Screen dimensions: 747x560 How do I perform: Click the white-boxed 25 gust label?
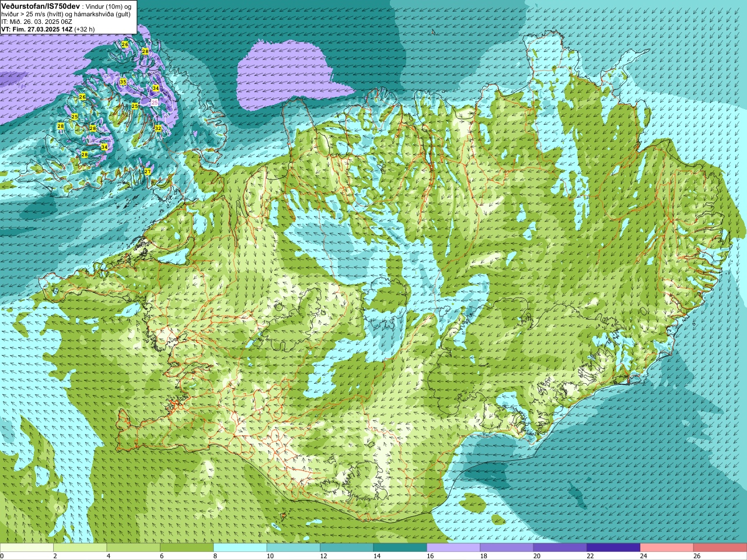[155, 102]
